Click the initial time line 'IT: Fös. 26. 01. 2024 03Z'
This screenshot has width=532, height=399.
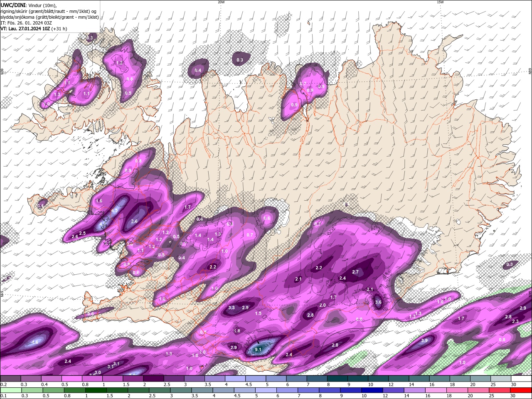pos(26,23)
